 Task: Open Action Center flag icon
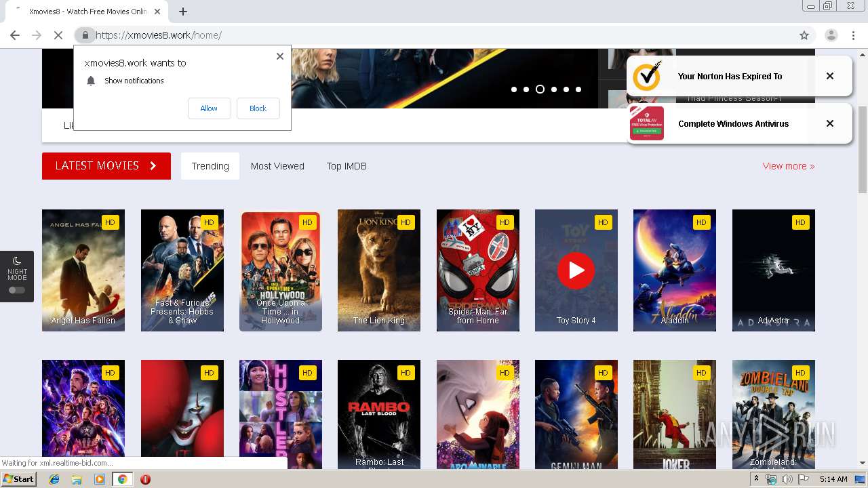tap(804, 479)
